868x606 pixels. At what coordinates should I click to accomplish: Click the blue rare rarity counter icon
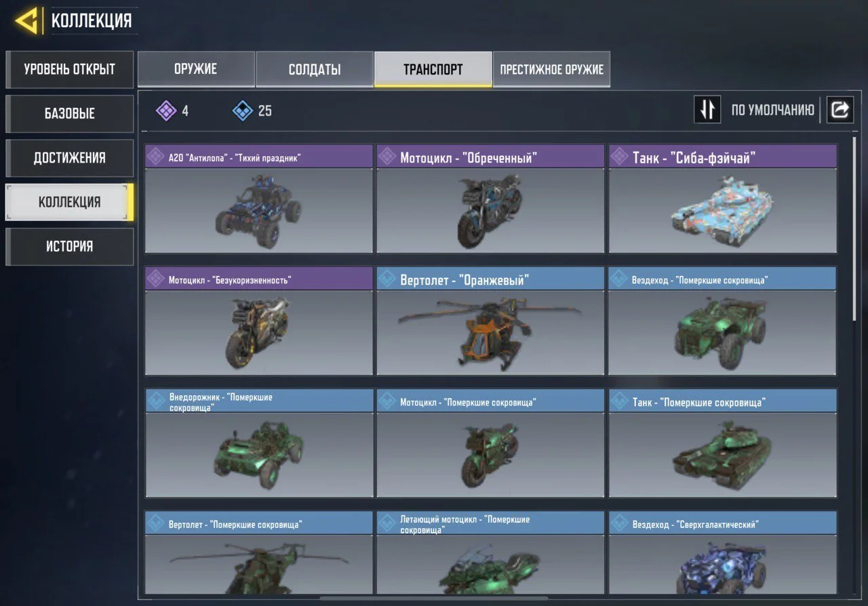pos(243,110)
